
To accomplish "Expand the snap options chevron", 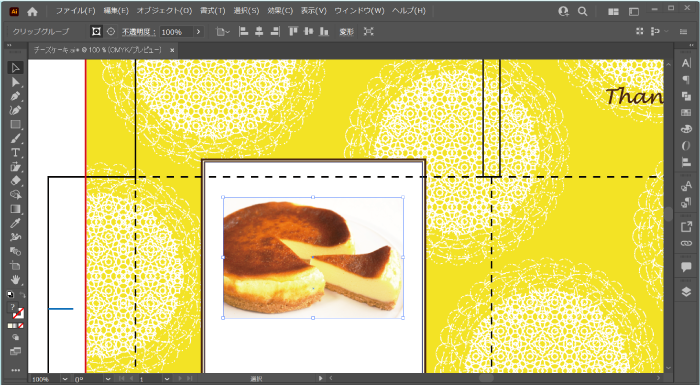I will point(667,31).
